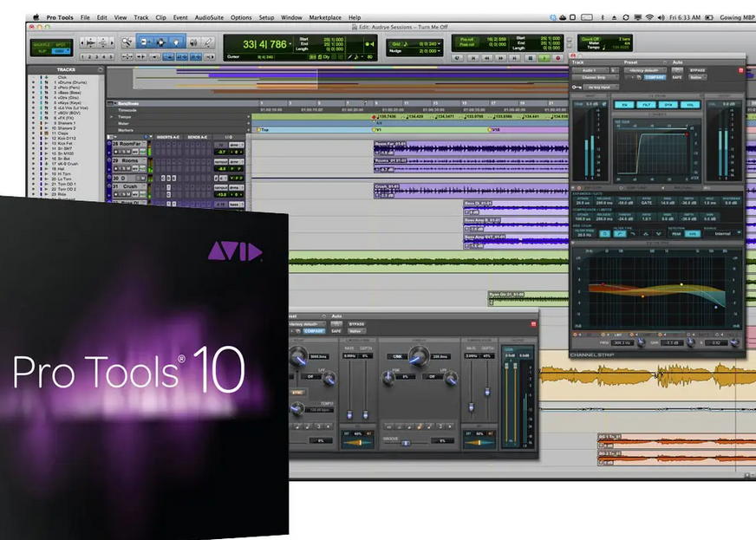Click SAFE in the Channel Strip plug-in

[x=677, y=77]
